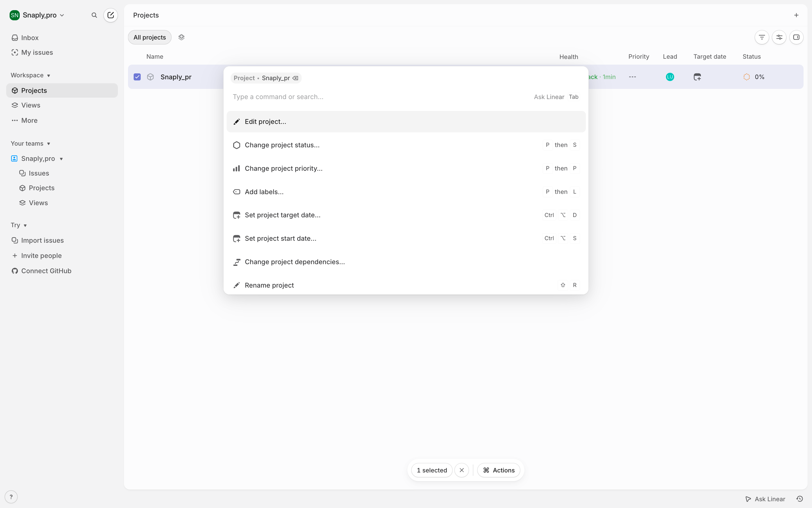
Task: Open display options sliders icon
Action: coord(779,37)
